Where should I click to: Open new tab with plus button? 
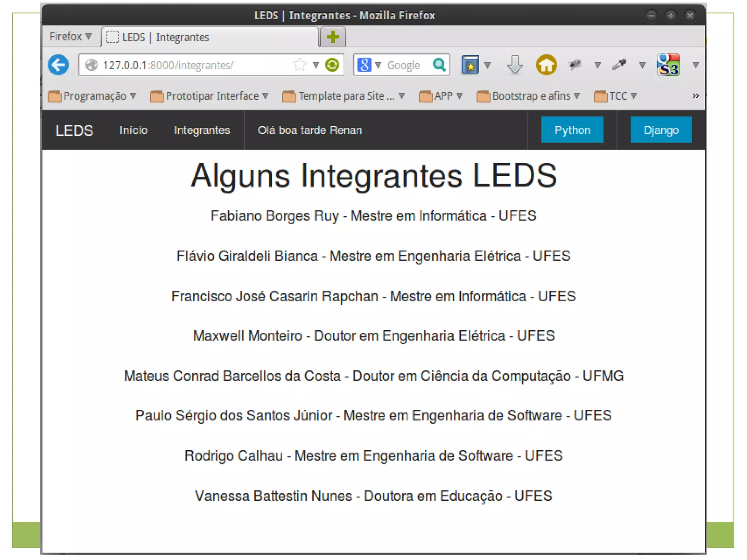point(333,37)
